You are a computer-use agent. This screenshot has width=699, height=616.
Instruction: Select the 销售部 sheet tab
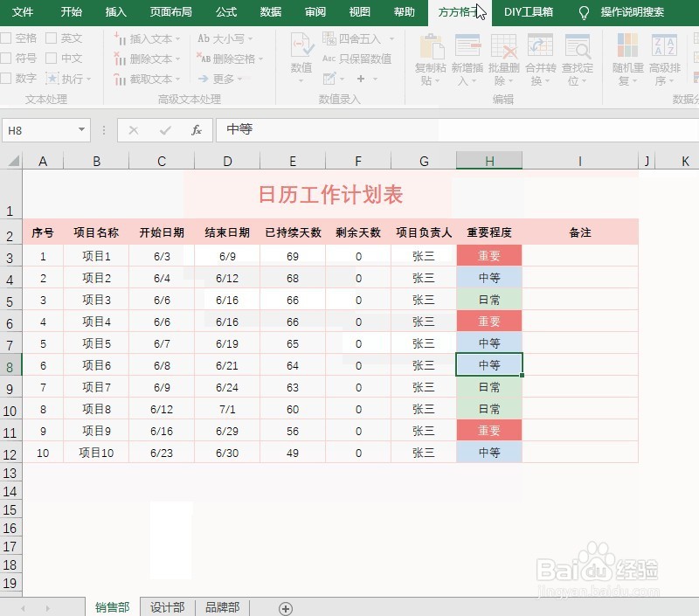(113, 607)
